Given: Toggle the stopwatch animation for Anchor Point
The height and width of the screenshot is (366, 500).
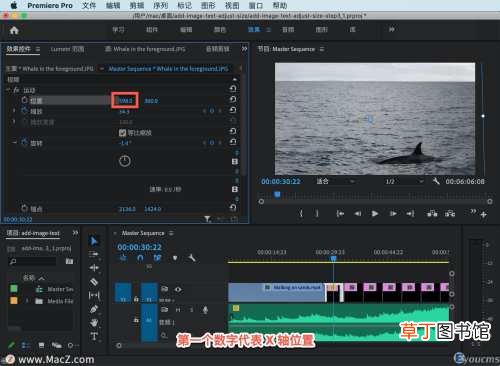Looking at the screenshot, I should (25, 209).
